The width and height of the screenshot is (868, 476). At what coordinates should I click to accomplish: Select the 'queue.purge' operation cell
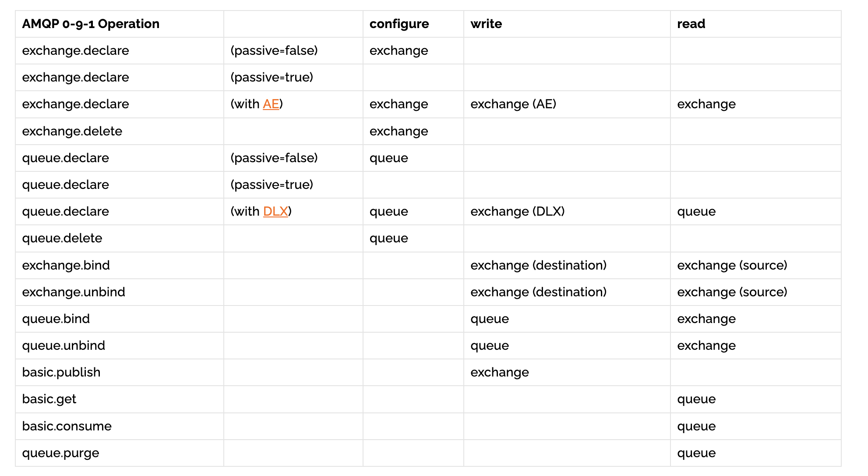[x=60, y=453]
